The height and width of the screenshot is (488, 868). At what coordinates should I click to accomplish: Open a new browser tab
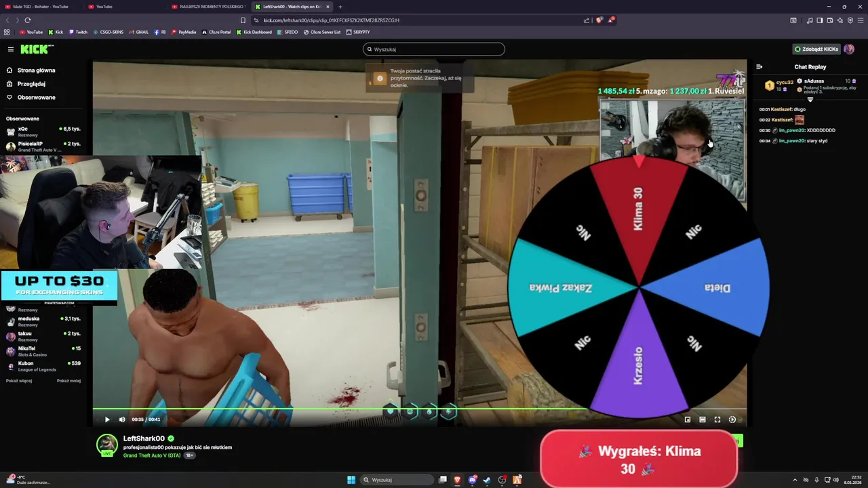click(x=340, y=7)
